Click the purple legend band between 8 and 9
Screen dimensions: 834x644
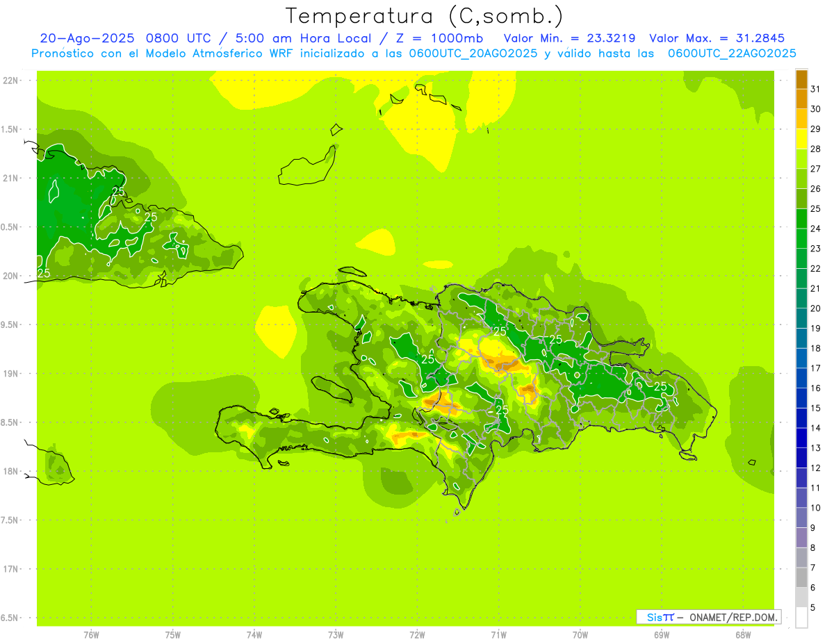click(x=801, y=538)
